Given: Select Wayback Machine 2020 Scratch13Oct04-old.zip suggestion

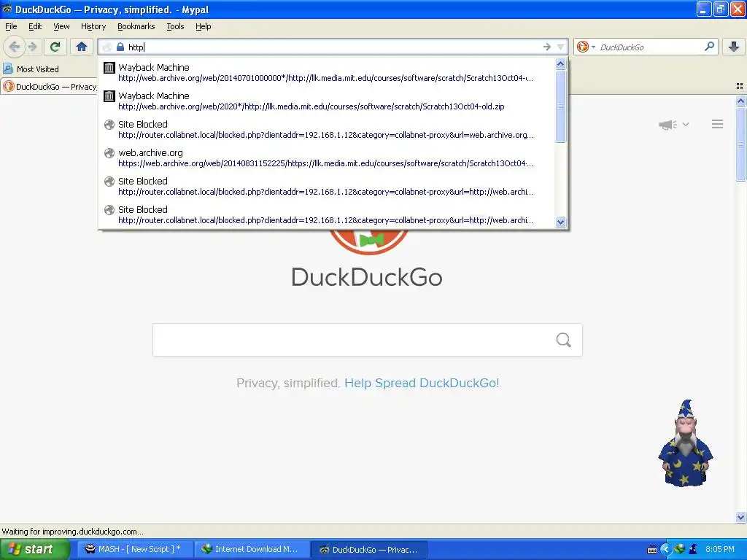Looking at the screenshot, I should coord(327,101).
